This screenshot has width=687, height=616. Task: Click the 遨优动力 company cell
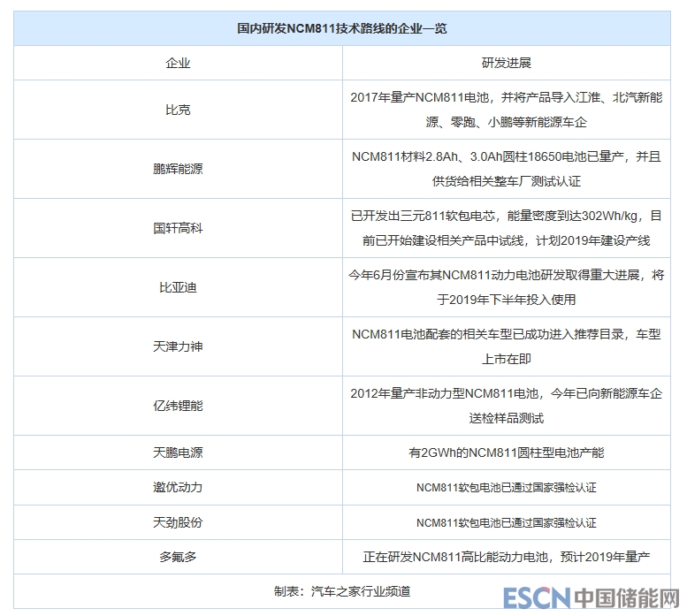click(178, 487)
